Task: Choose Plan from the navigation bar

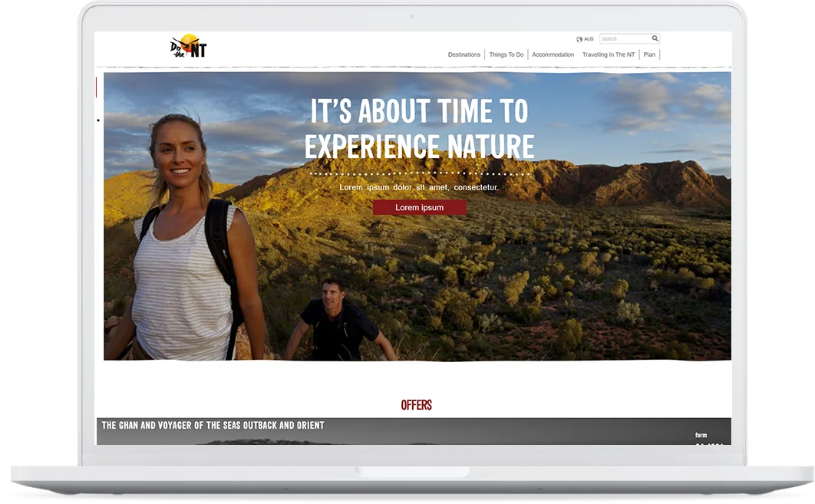Action: (x=649, y=54)
